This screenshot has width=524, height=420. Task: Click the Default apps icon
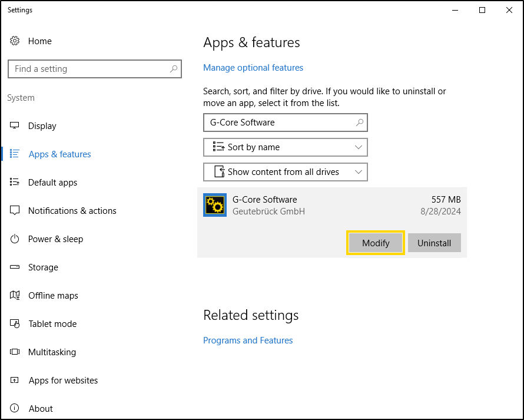coord(14,182)
